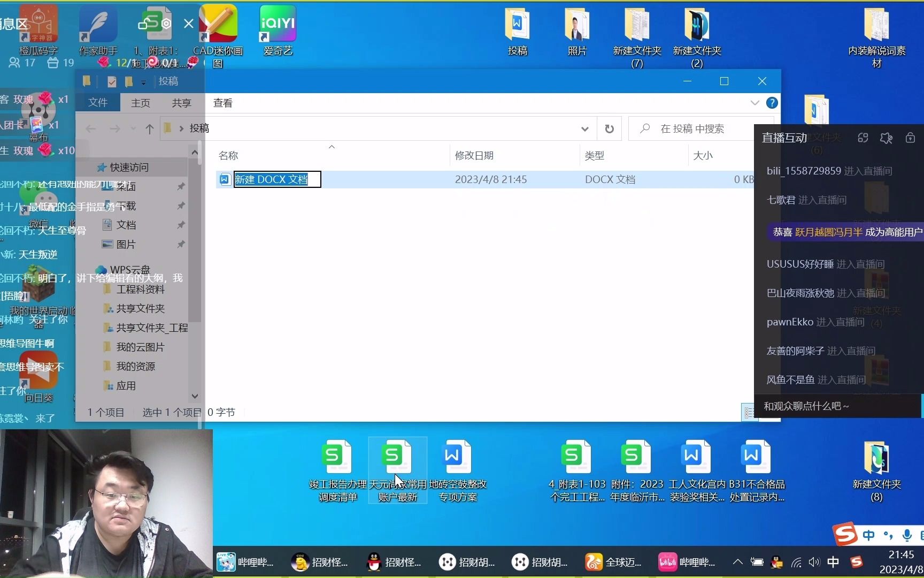The image size is (924, 578).
Task: Click DOCX 文档 type cell
Action: click(610, 179)
